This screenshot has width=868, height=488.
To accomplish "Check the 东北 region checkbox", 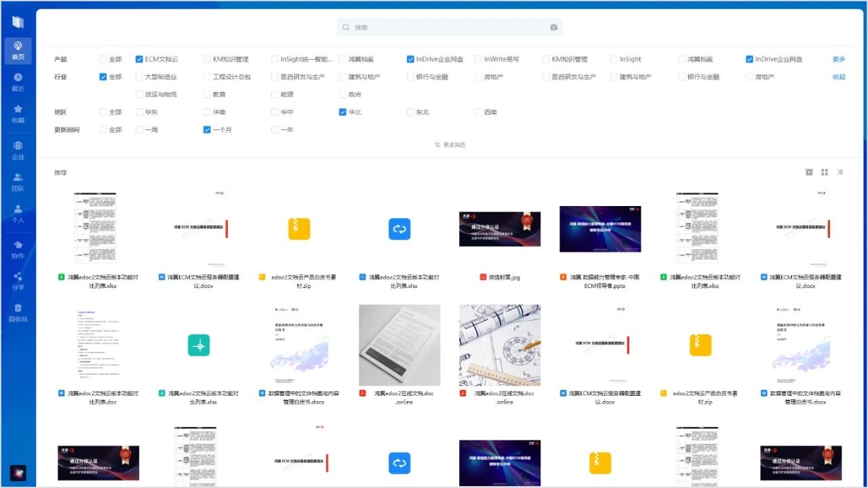I will tap(410, 112).
